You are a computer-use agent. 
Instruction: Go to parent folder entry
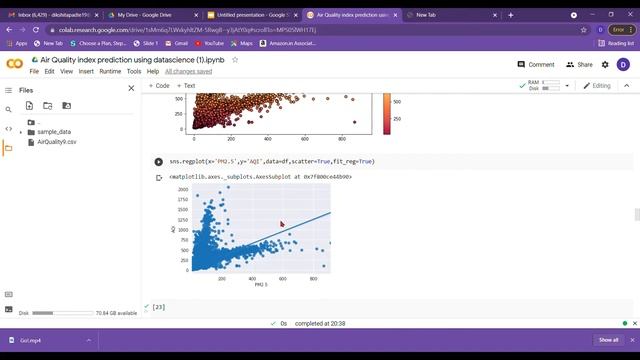click(33, 122)
